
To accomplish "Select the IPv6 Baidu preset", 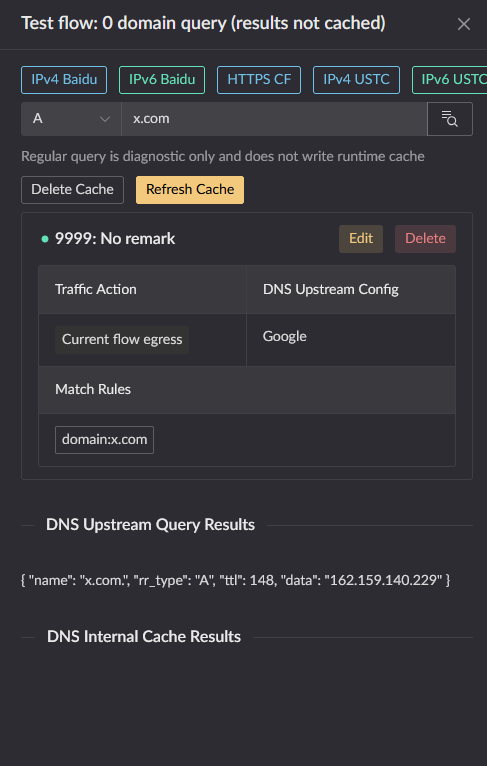I will click(162, 80).
